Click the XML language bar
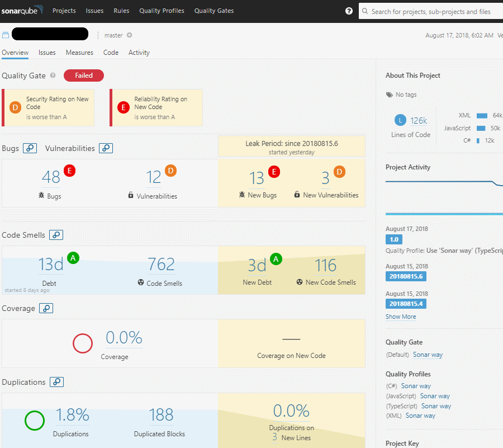This screenshot has width=503, height=448. (482, 116)
